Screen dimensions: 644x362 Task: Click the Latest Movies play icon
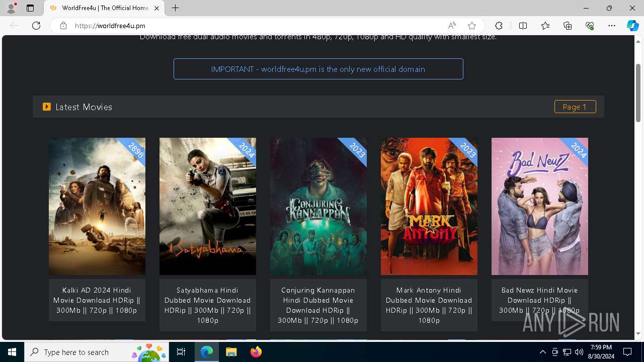[47, 107]
